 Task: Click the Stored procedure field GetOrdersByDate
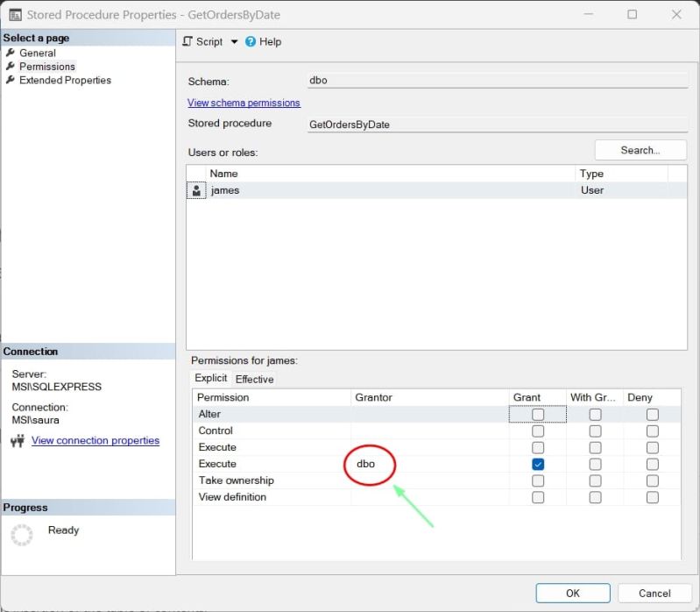[498, 125]
